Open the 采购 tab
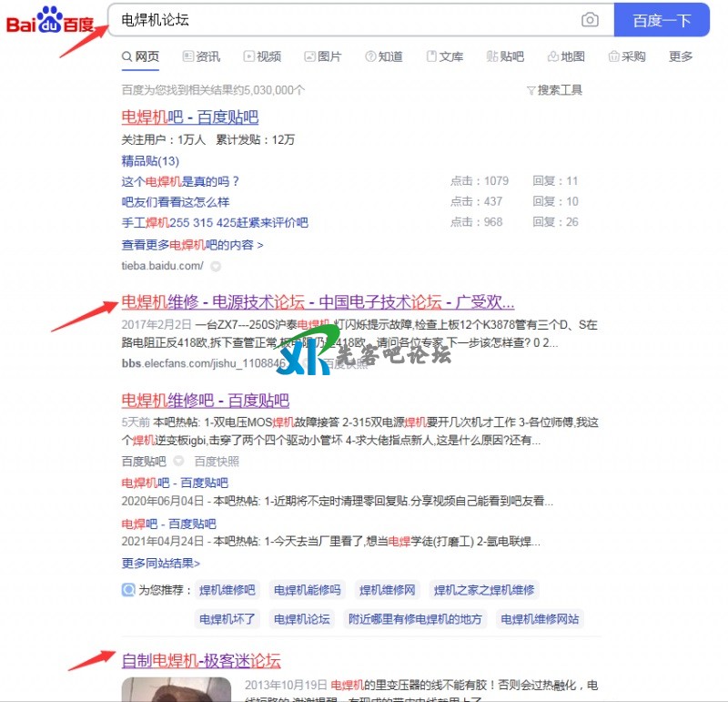 [627, 56]
